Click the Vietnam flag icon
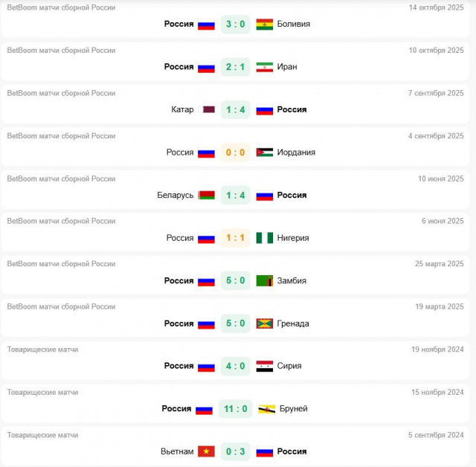Image resolution: width=476 pixels, height=467 pixels. point(206,451)
